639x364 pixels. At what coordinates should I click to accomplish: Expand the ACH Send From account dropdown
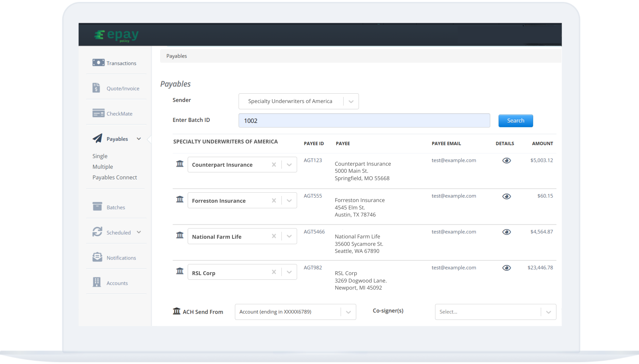348,312
